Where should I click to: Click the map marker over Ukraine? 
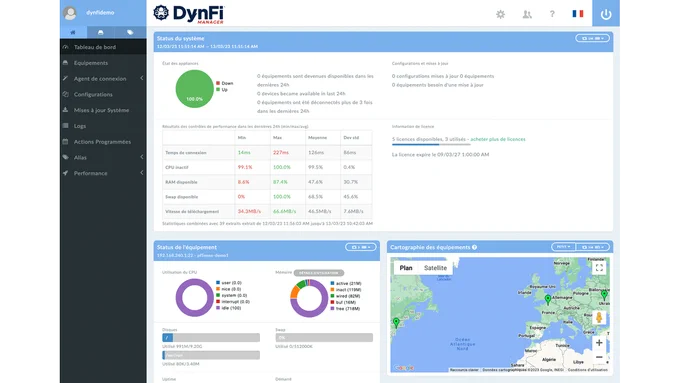(x=604, y=295)
